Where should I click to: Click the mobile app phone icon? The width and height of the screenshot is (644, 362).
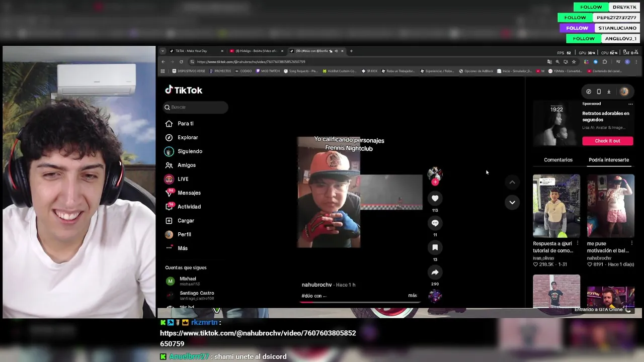(x=599, y=92)
